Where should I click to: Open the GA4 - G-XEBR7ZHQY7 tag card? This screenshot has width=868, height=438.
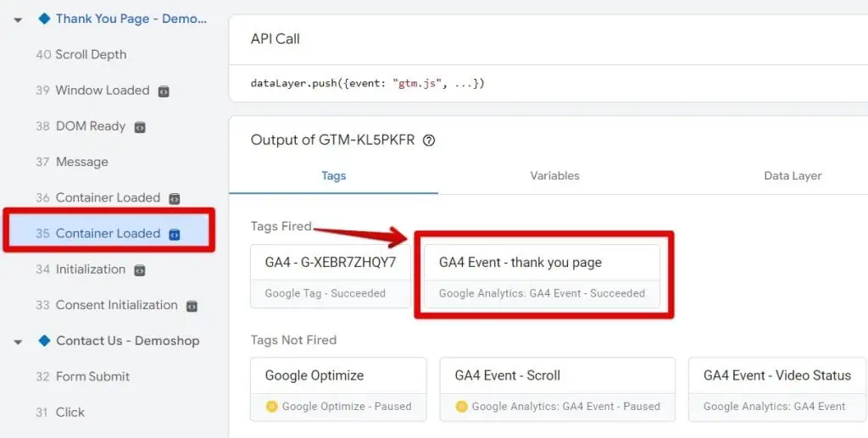coord(331,273)
